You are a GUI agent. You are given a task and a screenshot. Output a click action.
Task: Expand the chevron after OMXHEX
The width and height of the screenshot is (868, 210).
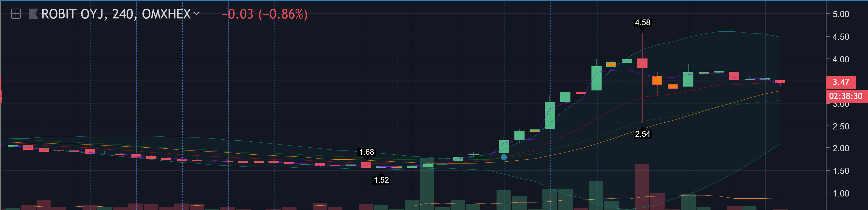coord(197,14)
